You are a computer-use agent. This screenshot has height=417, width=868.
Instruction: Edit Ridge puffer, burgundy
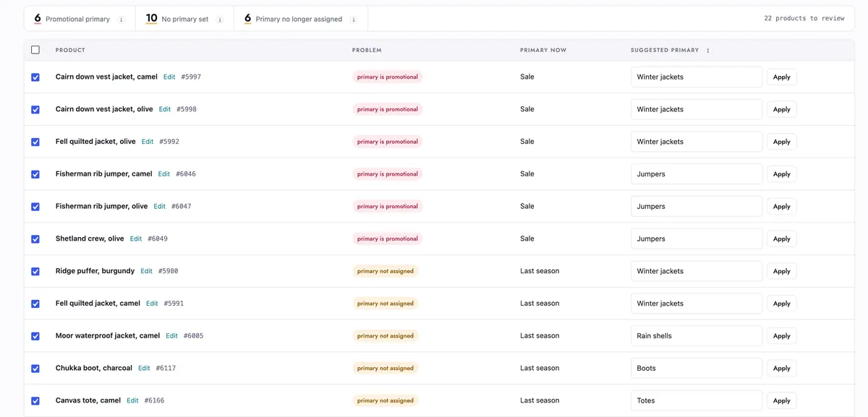[147, 271]
